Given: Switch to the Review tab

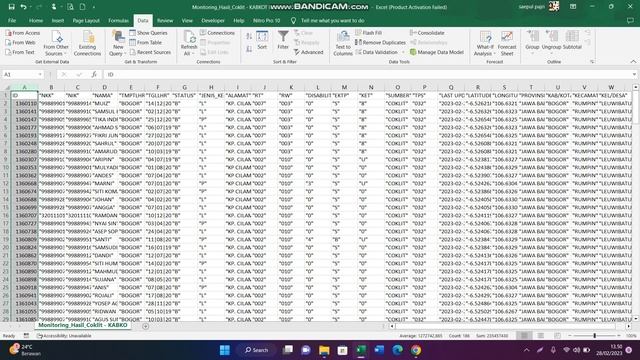Looking at the screenshot, I should coord(165,20).
